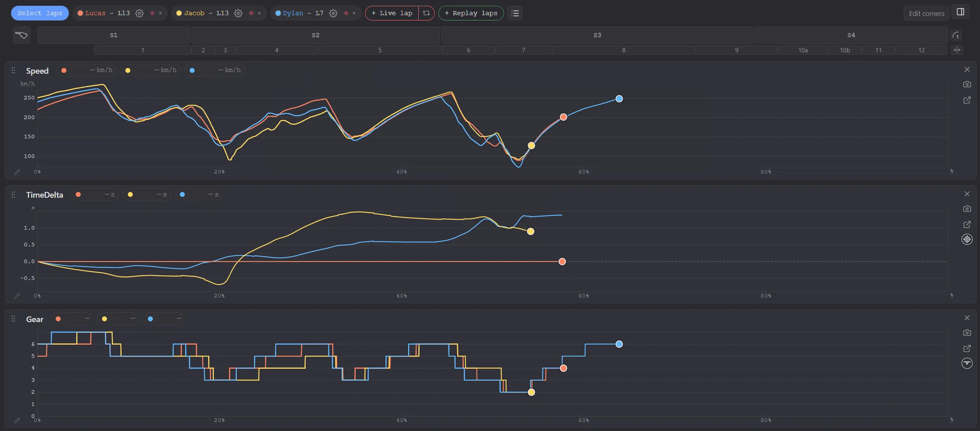Click the drag handle of Speed panel
The image size is (980, 431).
(13, 71)
